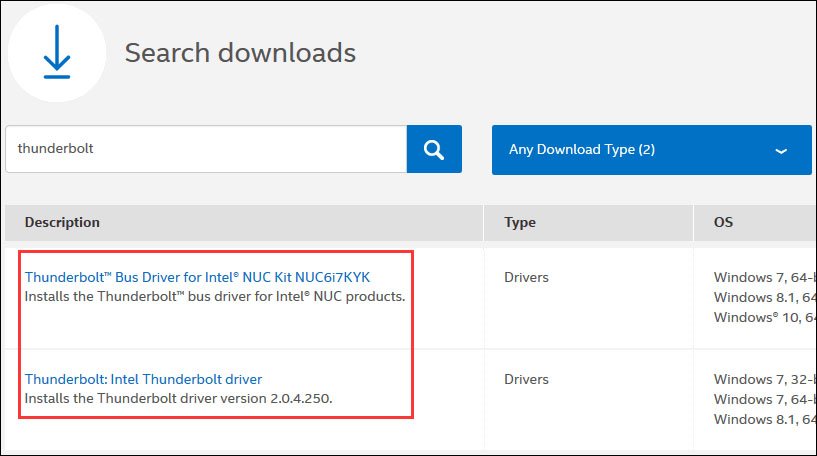The height and width of the screenshot is (456, 817).
Task: Open the Any Download Type dropdown
Action: click(640, 150)
